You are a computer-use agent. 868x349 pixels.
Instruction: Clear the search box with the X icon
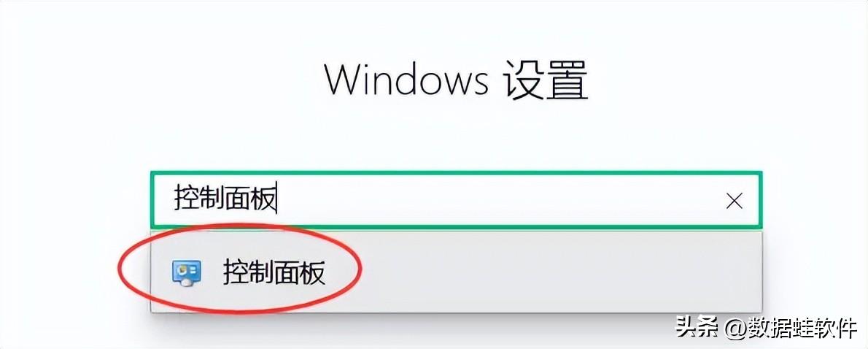[734, 201]
